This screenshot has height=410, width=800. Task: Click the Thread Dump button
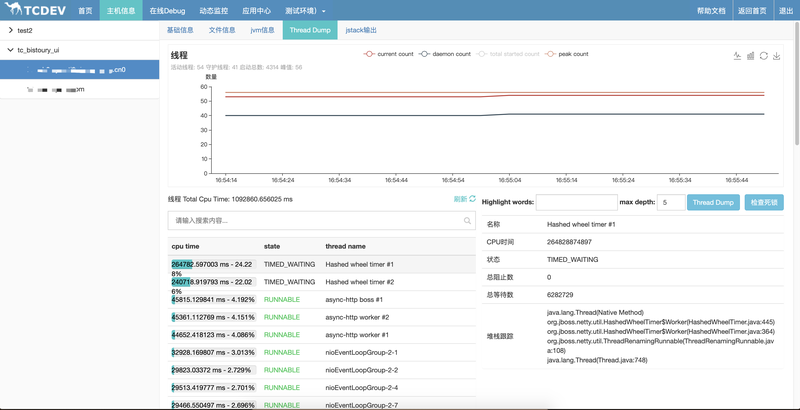713,202
